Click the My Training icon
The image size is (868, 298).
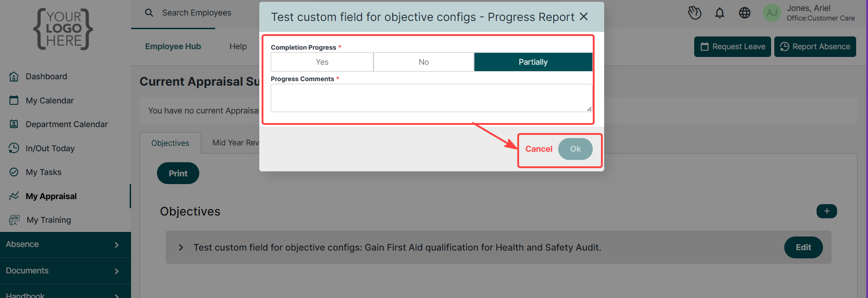point(14,220)
